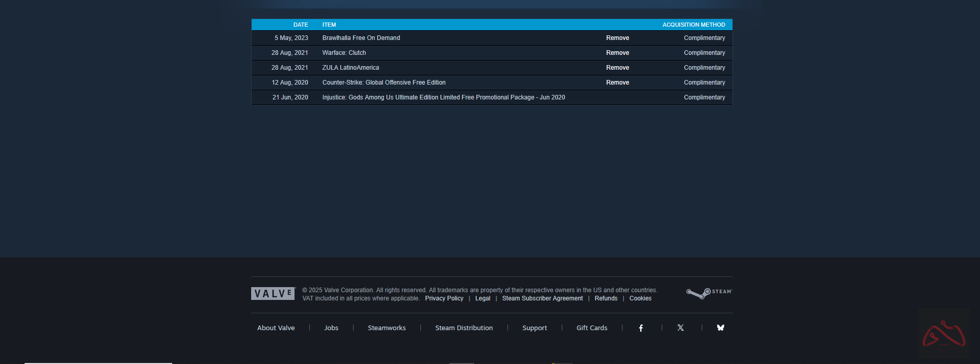Open the Support footer link

534,328
